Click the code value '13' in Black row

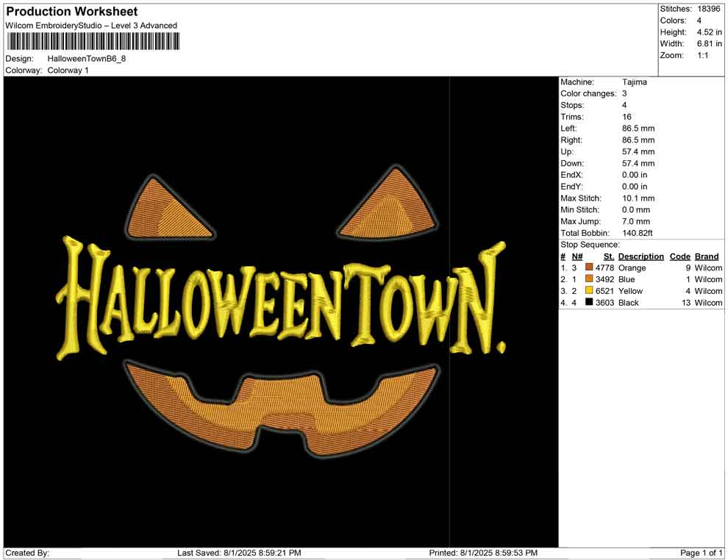tap(686, 303)
